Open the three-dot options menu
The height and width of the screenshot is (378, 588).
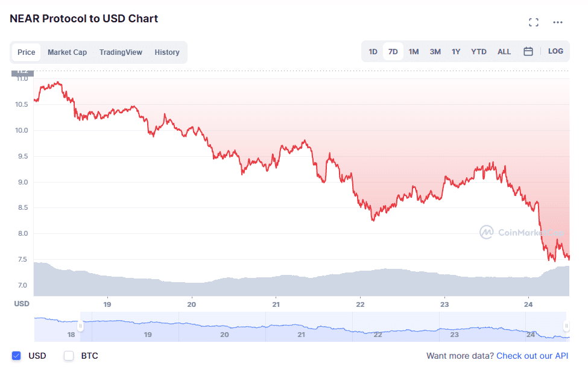click(557, 22)
